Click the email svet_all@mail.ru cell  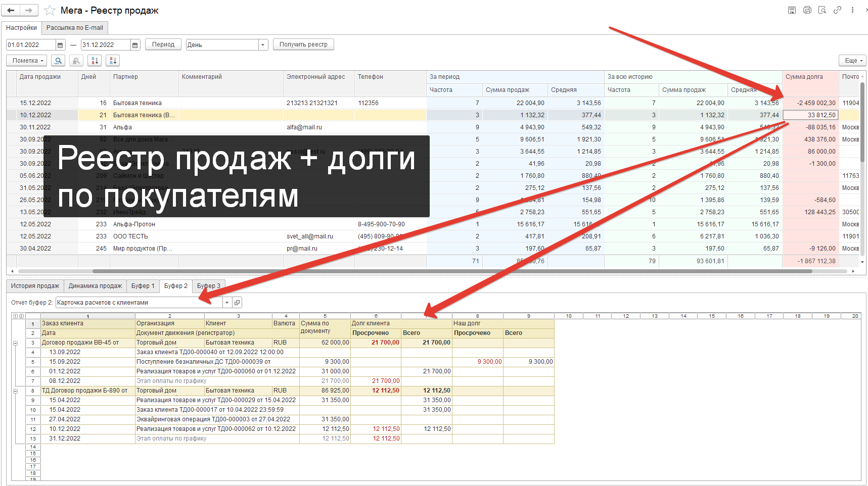click(x=318, y=236)
